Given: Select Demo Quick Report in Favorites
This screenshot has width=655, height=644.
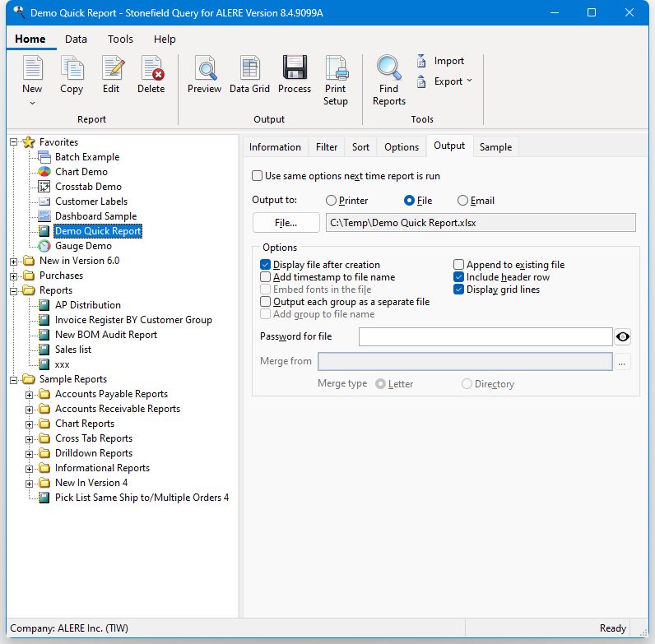Looking at the screenshot, I should (98, 231).
